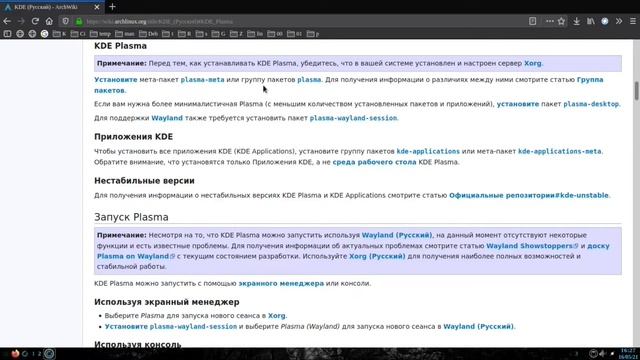Image resolution: width=640 pixels, height=360 pixels.
Task: Click the white G bookmark icon
Action: pos(44,34)
